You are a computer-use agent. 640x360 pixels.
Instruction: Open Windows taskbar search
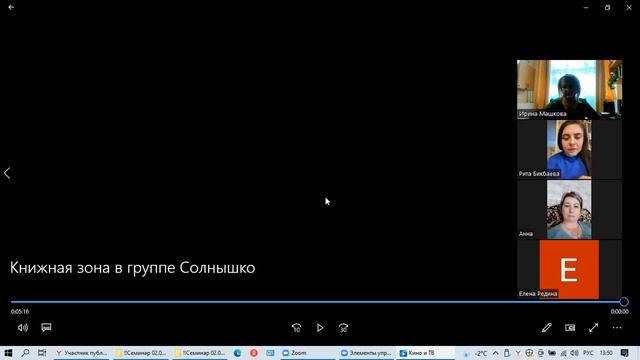coord(25,353)
